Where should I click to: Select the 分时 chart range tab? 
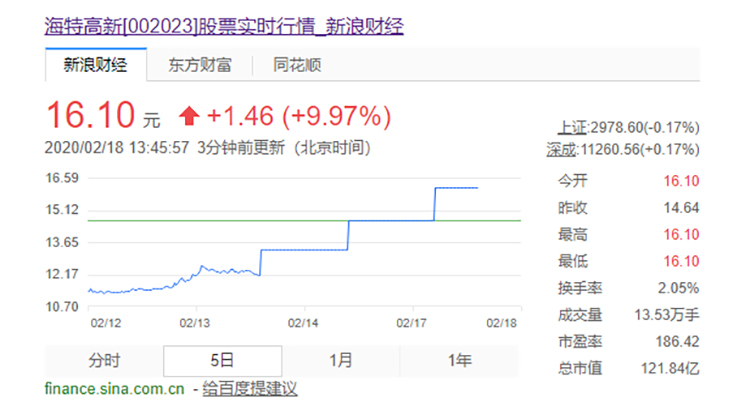click(104, 360)
